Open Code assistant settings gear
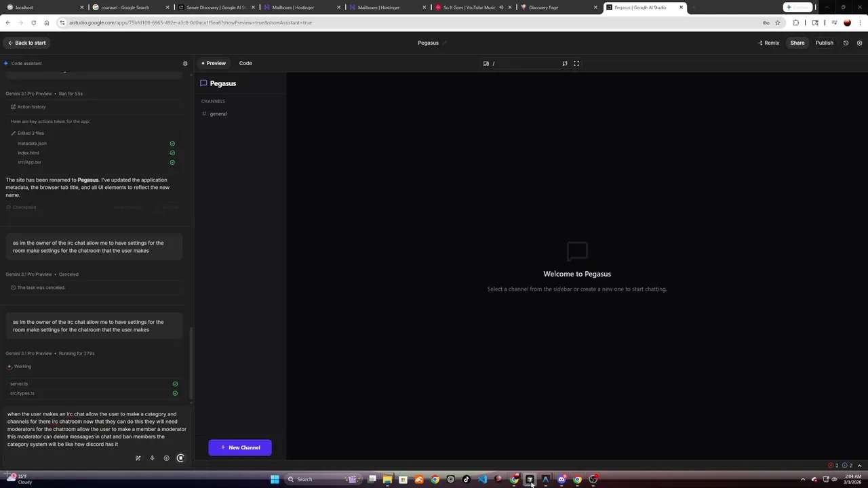 [x=185, y=64]
